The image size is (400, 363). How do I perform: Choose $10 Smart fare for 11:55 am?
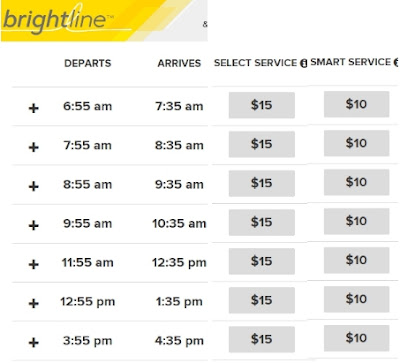pyautogui.click(x=356, y=260)
